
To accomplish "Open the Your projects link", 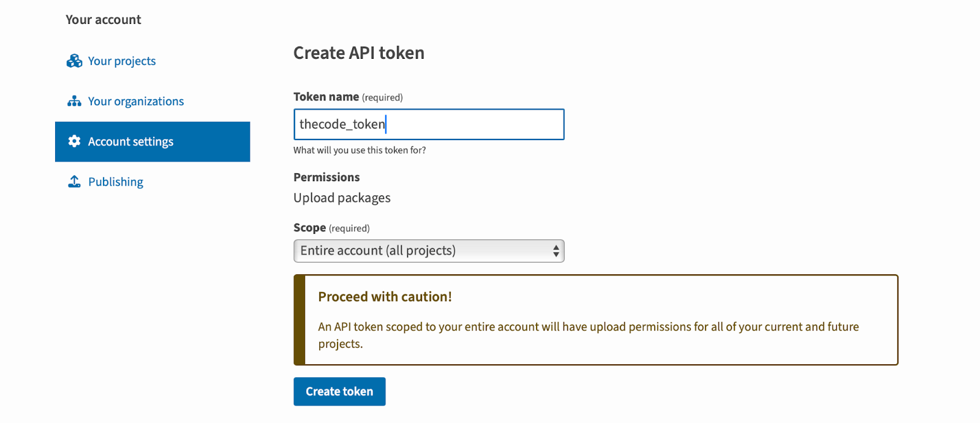I will 122,61.
